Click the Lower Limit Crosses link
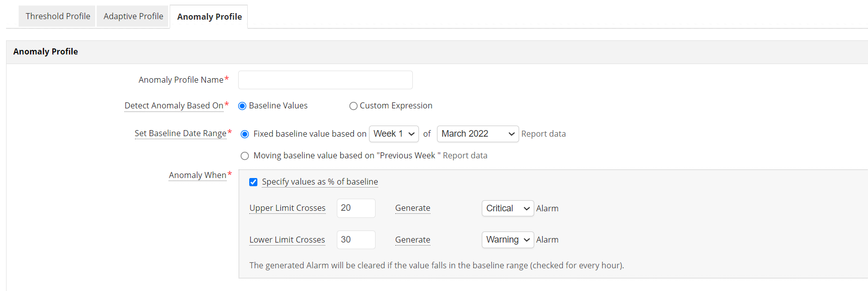Screen dimensions: 868x291 point(287,240)
